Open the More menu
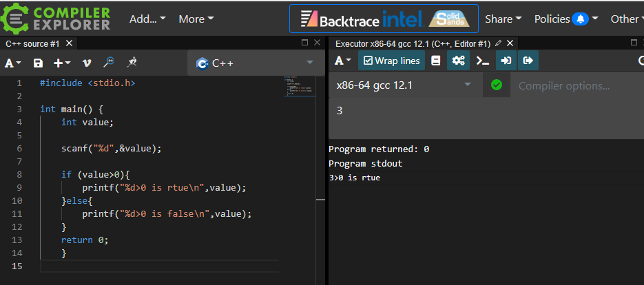Image resolution: width=644 pixels, height=285 pixels. click(196, 19)
